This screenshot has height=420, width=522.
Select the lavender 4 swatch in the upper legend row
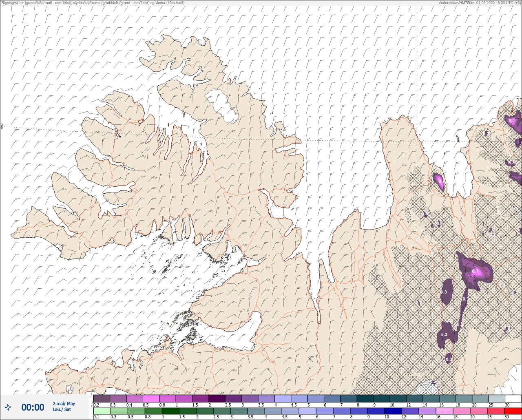point(283,398)
